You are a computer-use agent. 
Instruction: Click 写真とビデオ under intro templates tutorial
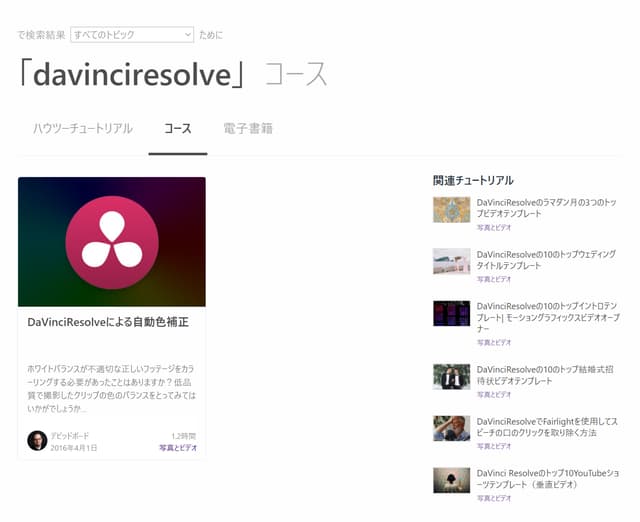tap(494, 342)
